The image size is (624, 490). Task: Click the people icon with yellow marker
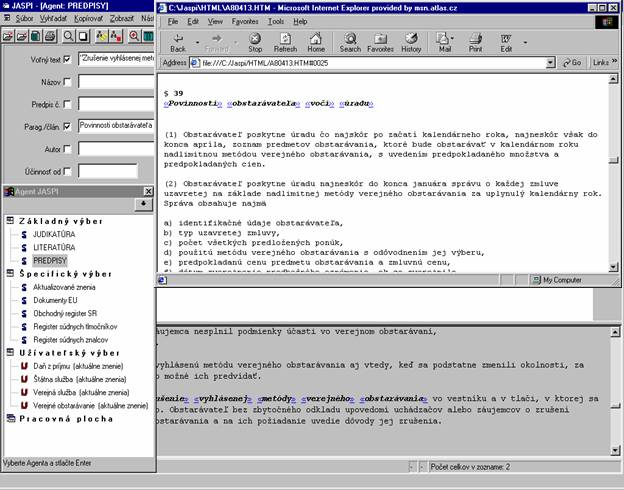click(101, 37)
